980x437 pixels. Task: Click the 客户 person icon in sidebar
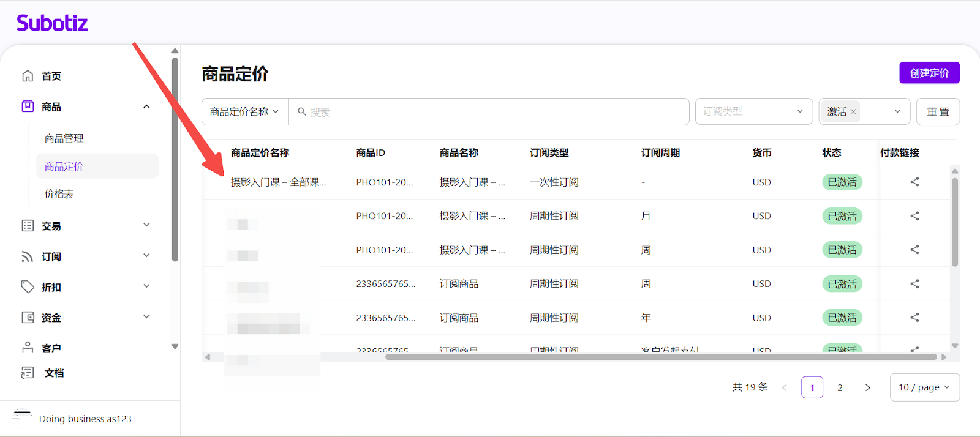point(28,348)
